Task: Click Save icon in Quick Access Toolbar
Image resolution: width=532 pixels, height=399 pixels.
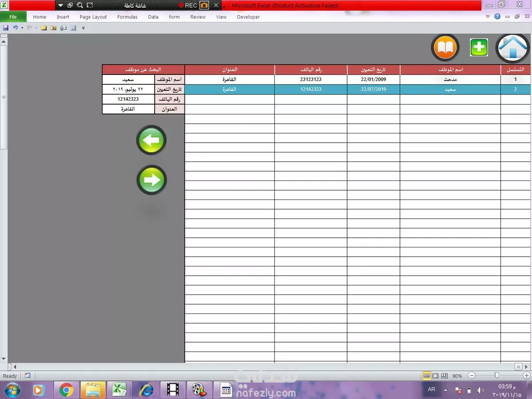Action: (x=6, y=27)
